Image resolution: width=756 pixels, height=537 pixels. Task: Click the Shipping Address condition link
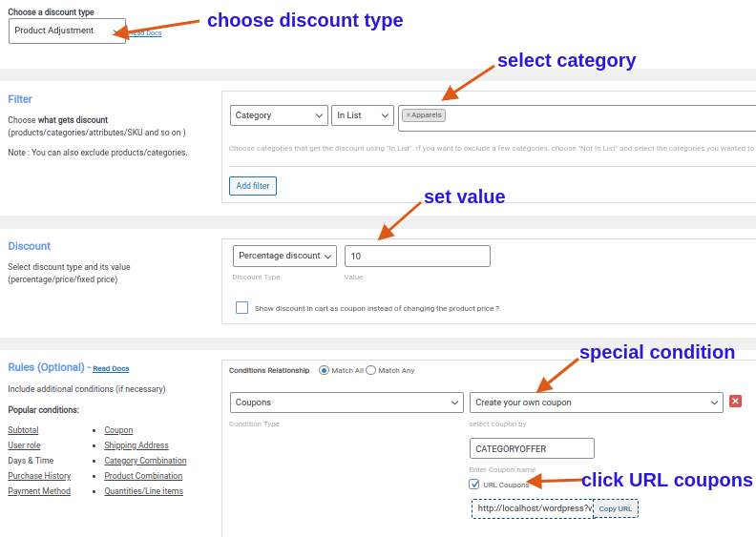[x=136, y=445]
